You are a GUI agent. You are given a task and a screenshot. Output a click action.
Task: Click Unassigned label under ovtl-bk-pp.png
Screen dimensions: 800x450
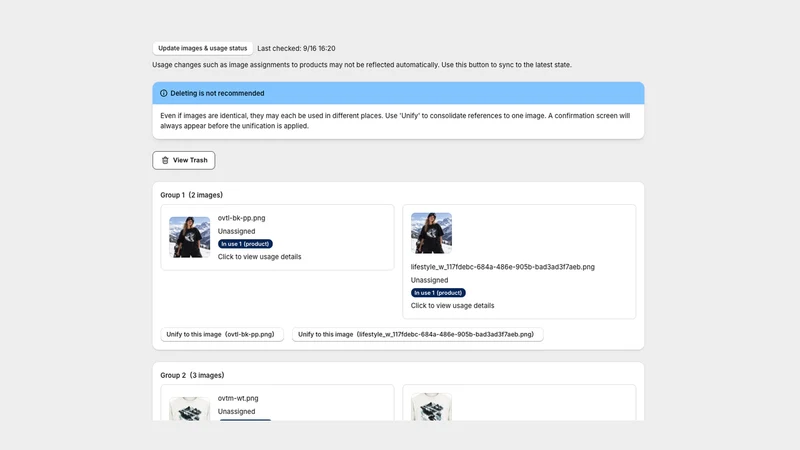click(x=236, y=231)
